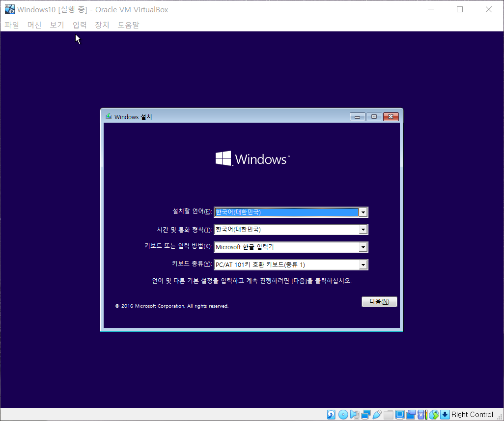
Task: Maximize the Windows 설치 dialog
Action: (x=374, y=117)
